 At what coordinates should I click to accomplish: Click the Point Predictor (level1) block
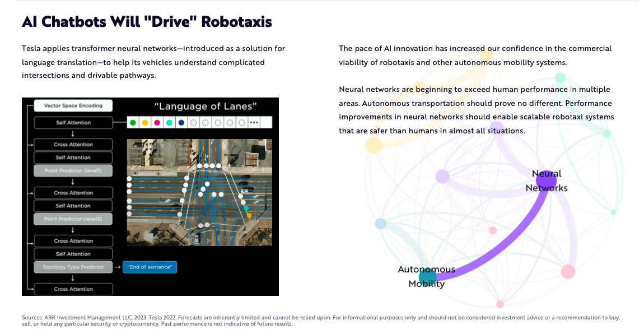pos(73,170)
